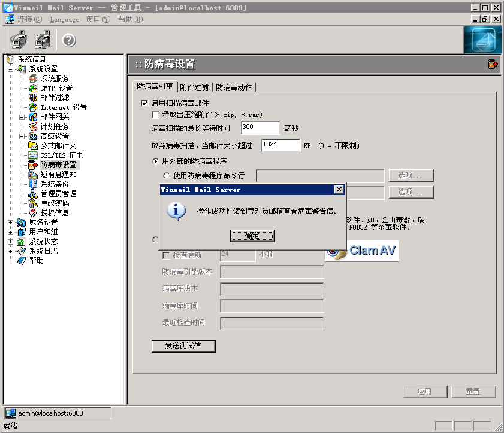504x433 pixels.
Task: Collapse the 系统设置 tree node
Action: point(11,69)
